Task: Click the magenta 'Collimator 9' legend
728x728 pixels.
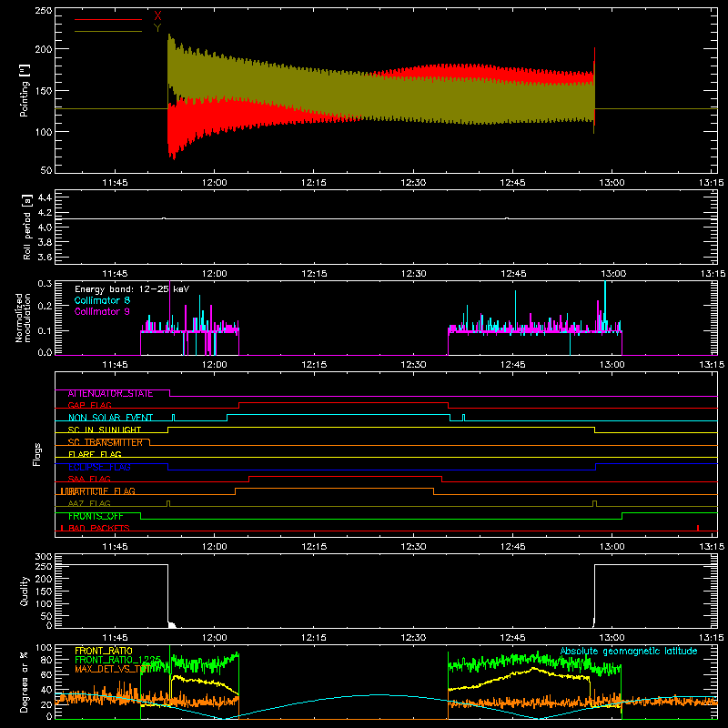Action: (102, 311)
